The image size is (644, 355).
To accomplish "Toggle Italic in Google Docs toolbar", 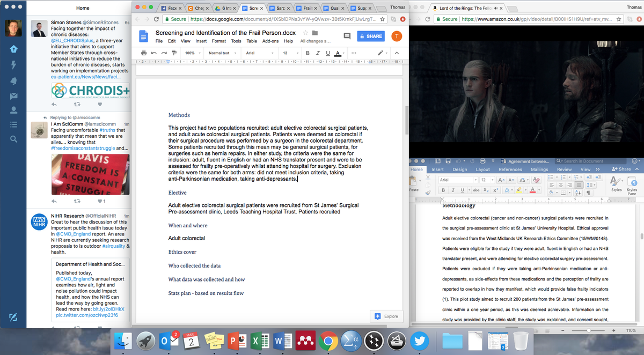I will point(317,53).
